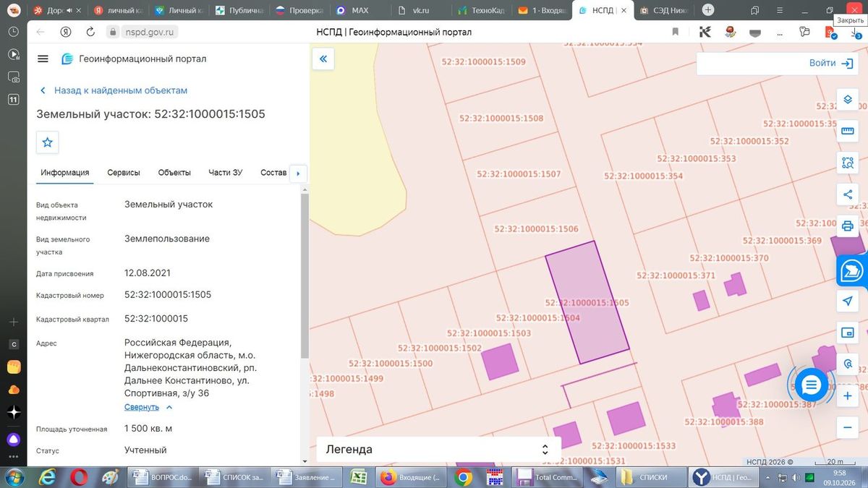Open the history clock in the sidebar
Screen dimensions: 868x488
click(x=13, y=33)
